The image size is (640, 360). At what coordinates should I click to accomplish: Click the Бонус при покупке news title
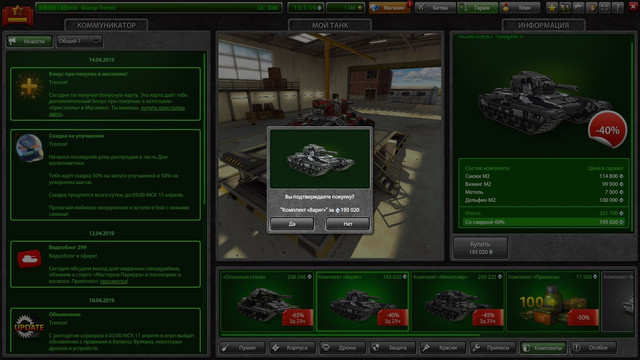(x=88, y=74)
